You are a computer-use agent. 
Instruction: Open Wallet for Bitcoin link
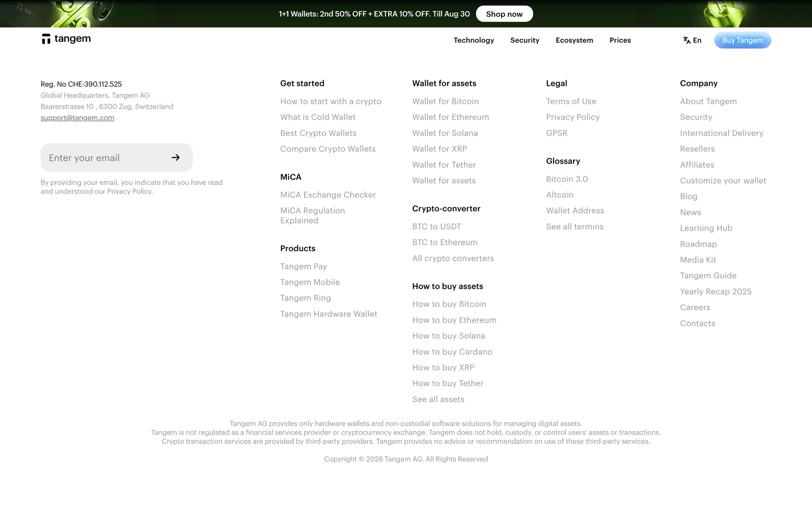[x=445, y=101]
